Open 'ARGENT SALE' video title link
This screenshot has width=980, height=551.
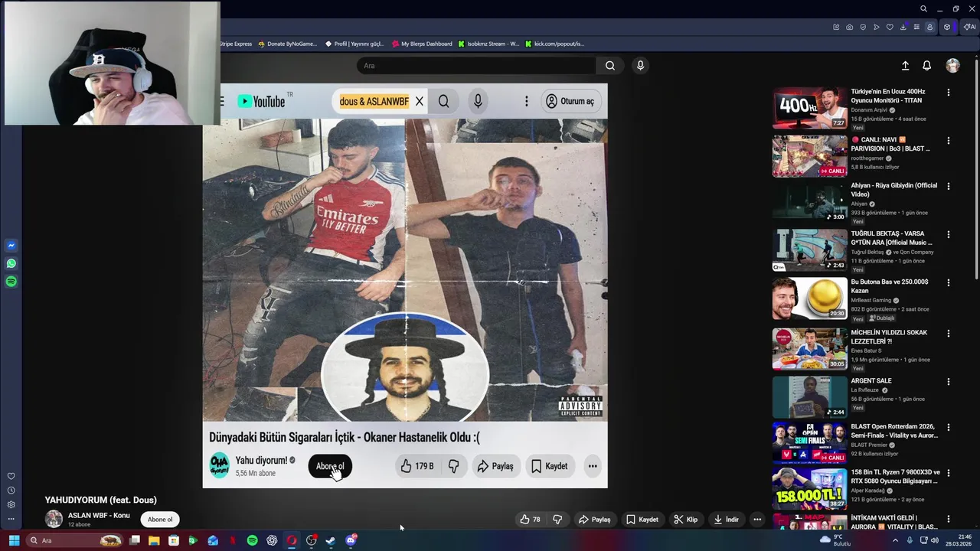(871, 380)
